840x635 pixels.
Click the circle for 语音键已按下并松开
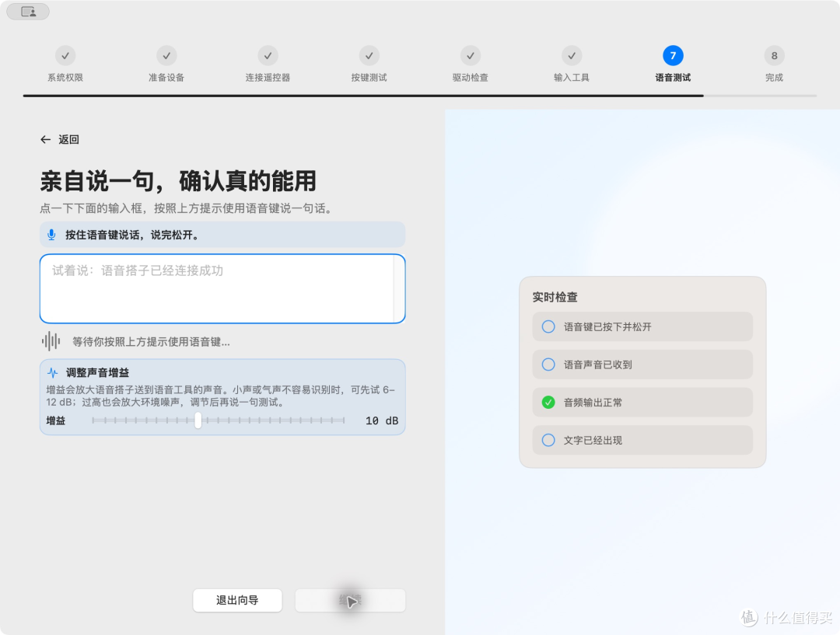[x=548, y=326]
